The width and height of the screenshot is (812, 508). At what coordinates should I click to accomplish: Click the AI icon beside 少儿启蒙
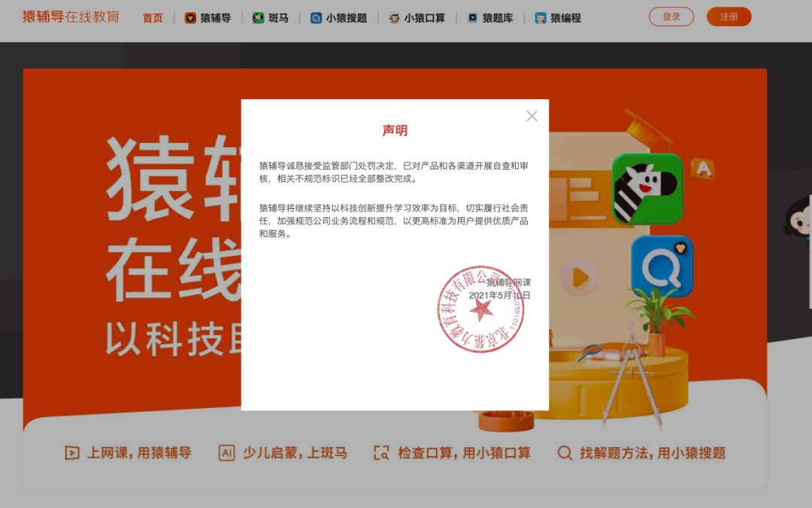point(226,453)
